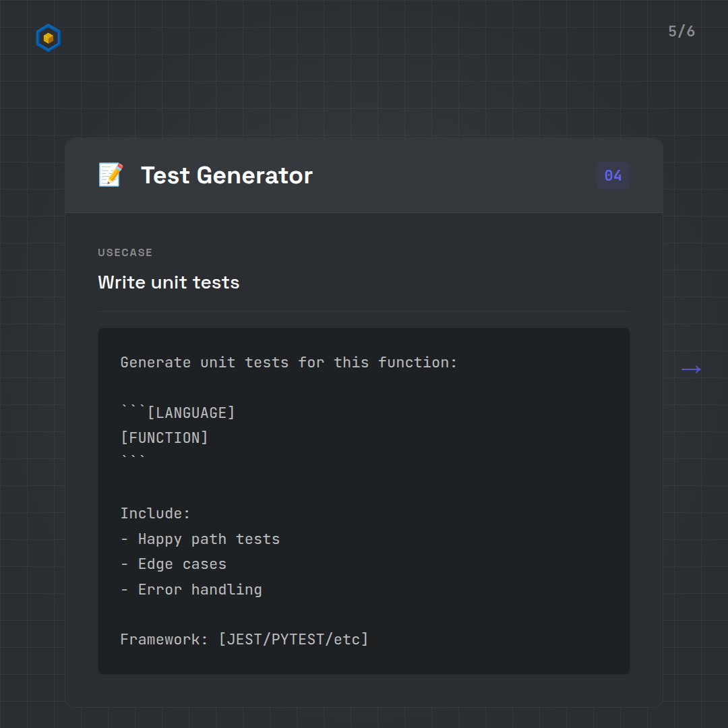The width and height of the screenshot is (728, 728).
Task: Click the 5/6 slide counter
Action: point(681,32)
